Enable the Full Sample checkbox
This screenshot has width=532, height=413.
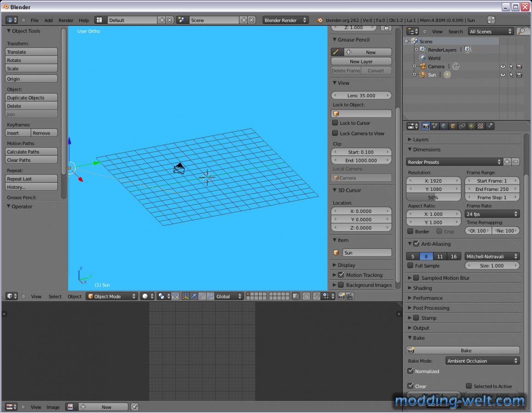[x=410, y=265]
